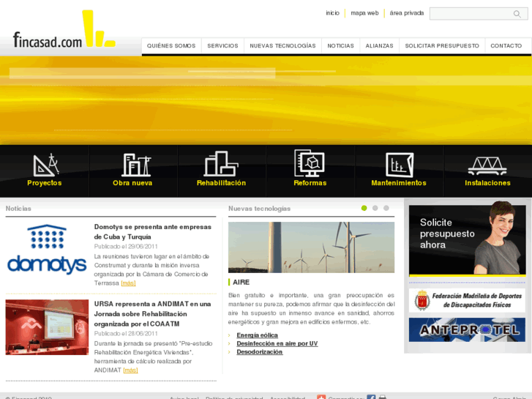
Task: Open the Desodorización link
Action: pos(260,352)
